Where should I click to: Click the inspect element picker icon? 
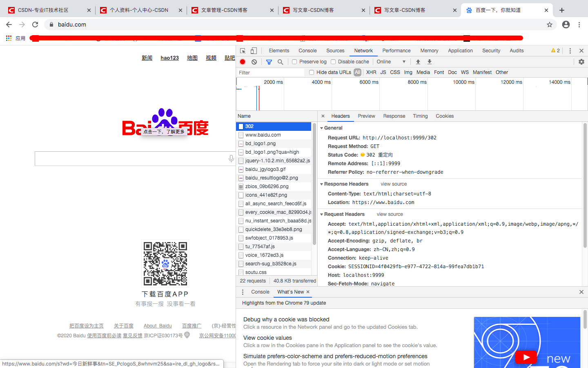(x=243, y=51)
